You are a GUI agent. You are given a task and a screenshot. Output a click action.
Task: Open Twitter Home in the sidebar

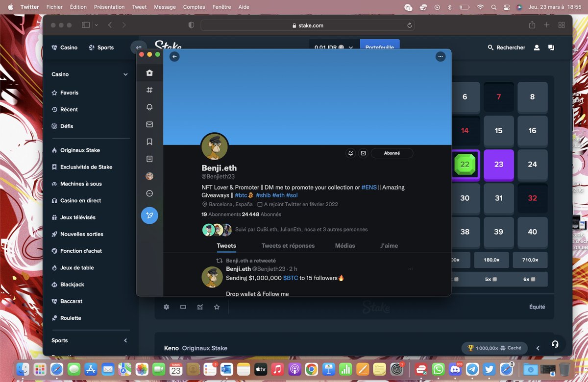(149, 72)
